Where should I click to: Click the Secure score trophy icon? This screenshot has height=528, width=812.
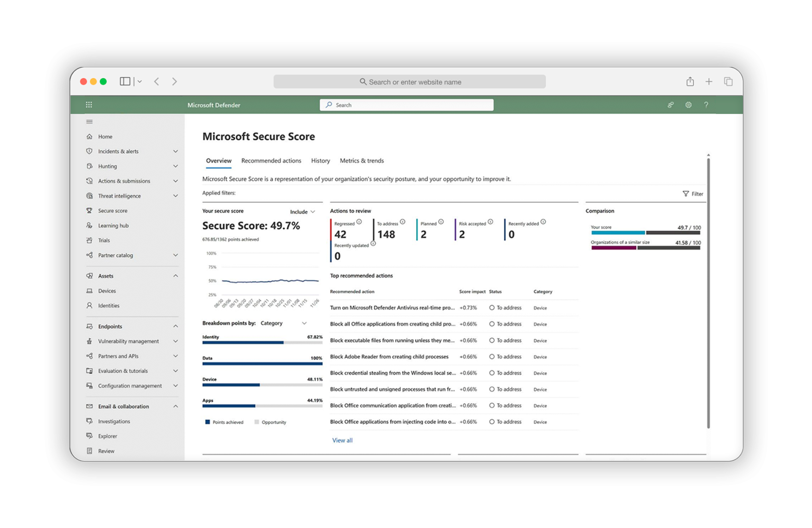(89, 211)
